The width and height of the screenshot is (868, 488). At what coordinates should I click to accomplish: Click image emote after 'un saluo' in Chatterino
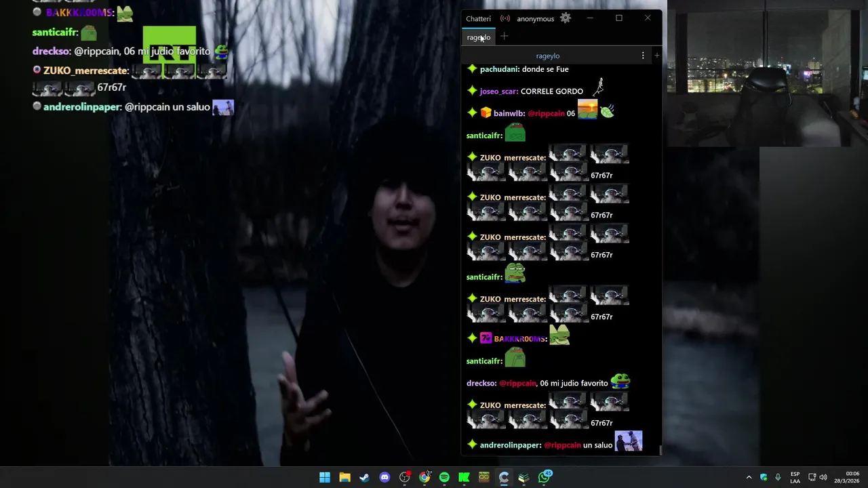pyautogui.click(x=629, y=441)
